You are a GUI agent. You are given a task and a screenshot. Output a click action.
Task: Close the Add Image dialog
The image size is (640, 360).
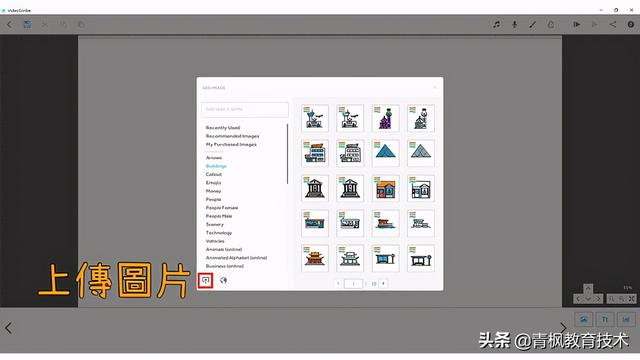click(435, 87)
